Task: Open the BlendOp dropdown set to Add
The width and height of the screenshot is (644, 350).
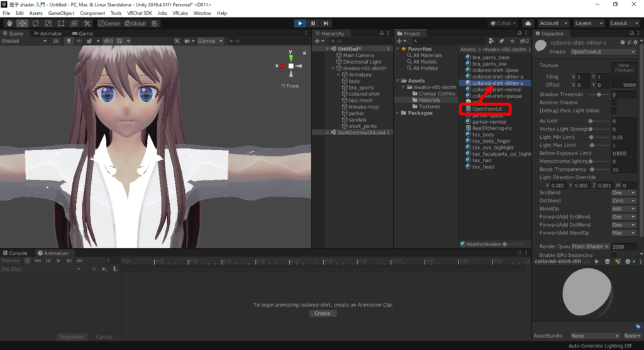Action: (623, 209)
